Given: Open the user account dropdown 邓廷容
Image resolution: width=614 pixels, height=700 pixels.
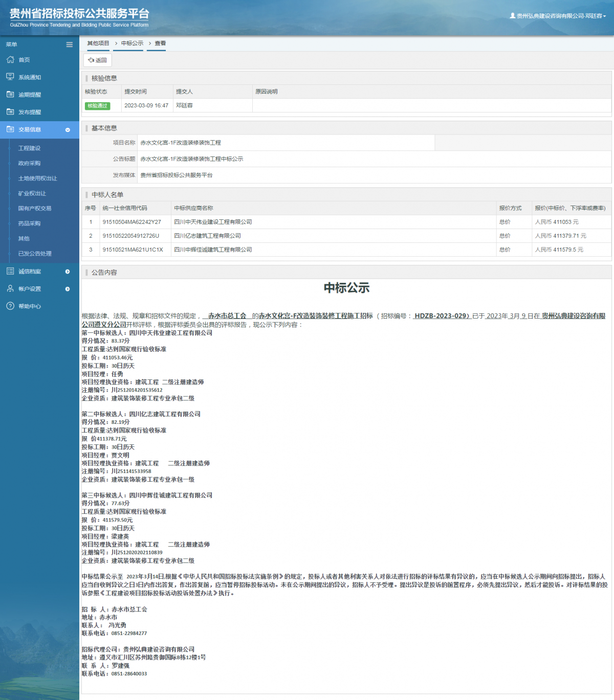Looking at the screenshot, I should [x=558, y=16].
